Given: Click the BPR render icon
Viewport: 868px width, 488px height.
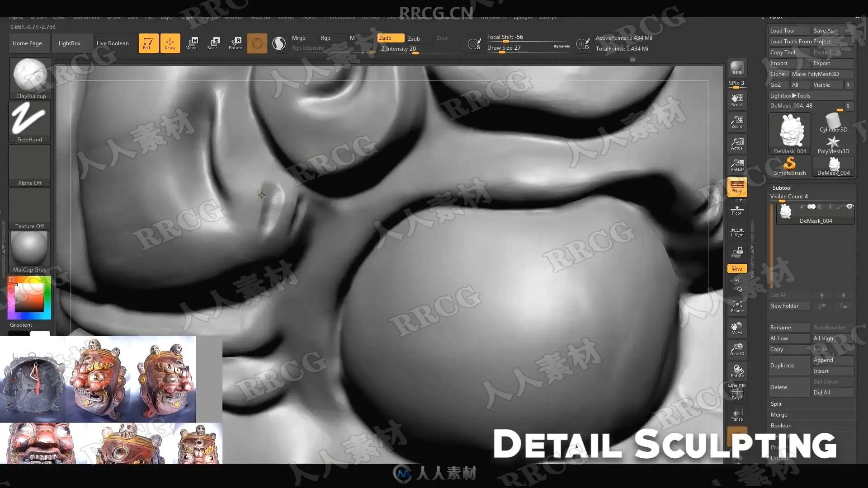Looking at the screenshot, I should 737,68.
